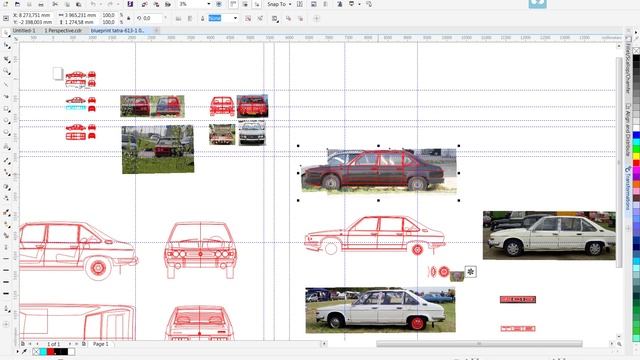Click the Undo arrow

pyautogui.click(x=93, y=4)
